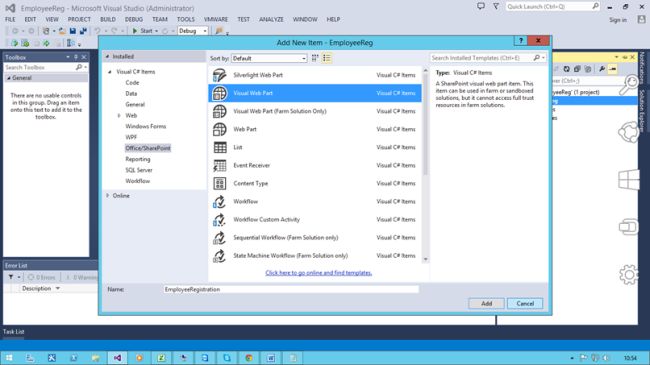Choose Visual Web Part (Farm Solution Only)
Screen dimensions: 650x365
tap(315, 111)
